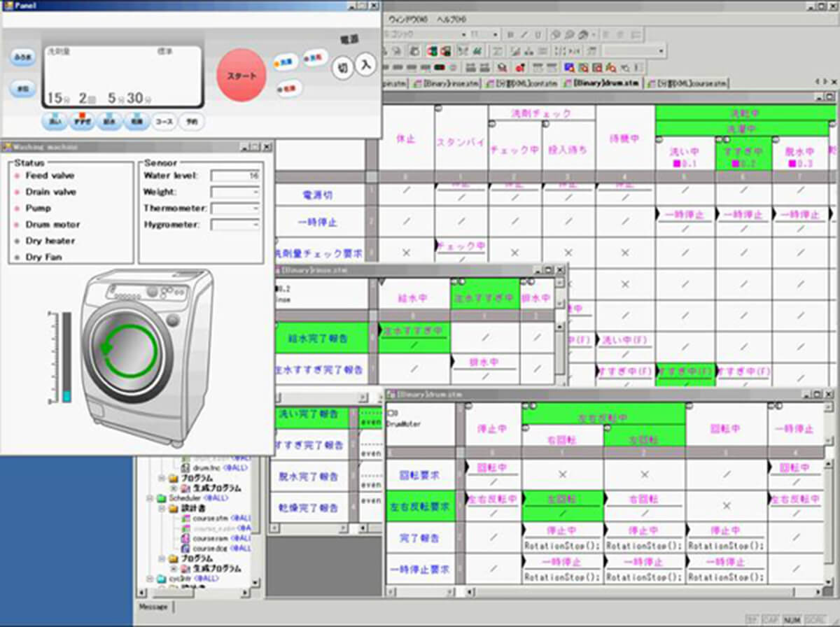Toggle the すすぎ rinse option button
The width and height of the screenshot is (840, 627).
(83, 121)
